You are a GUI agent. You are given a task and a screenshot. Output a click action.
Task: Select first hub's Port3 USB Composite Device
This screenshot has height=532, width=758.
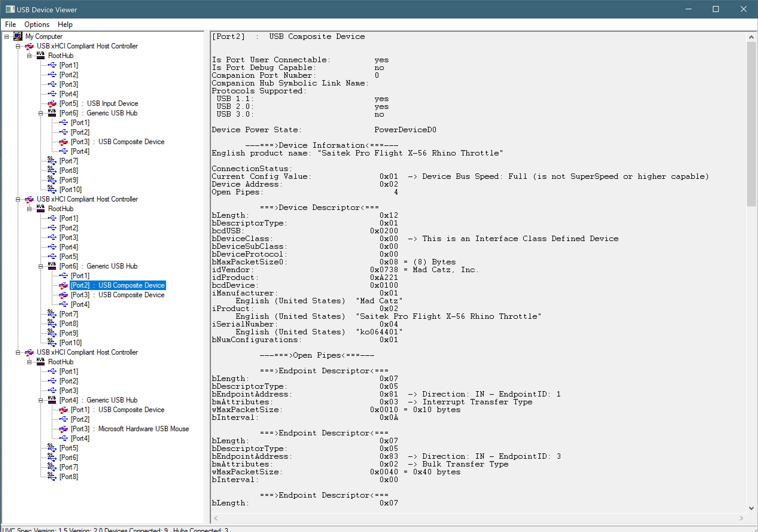click(x=118, y=142)
